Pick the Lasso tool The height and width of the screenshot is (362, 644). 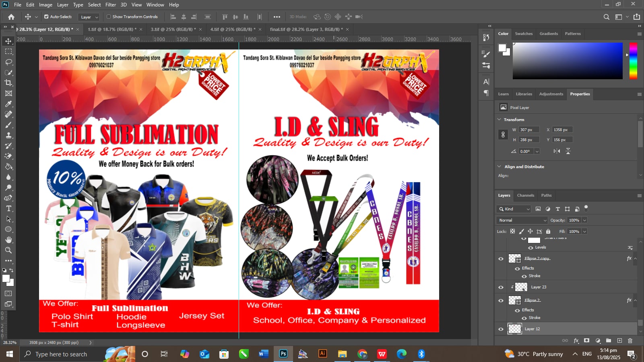[8, 62]
